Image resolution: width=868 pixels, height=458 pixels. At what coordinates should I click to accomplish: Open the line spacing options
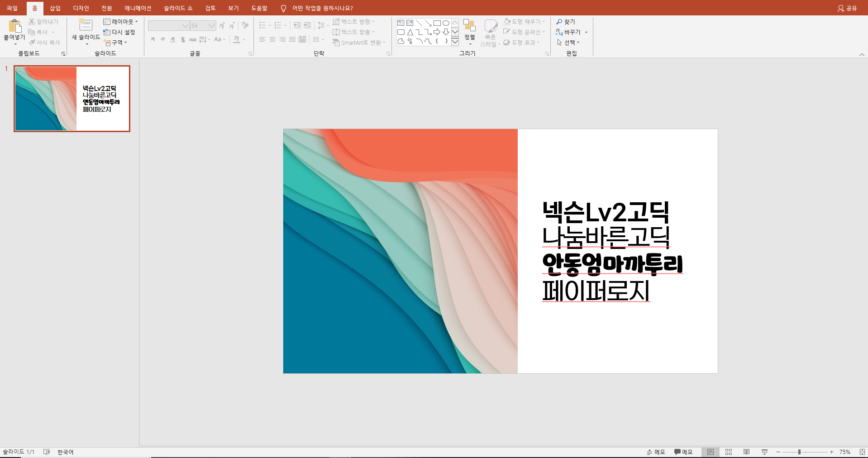point(323,25)
